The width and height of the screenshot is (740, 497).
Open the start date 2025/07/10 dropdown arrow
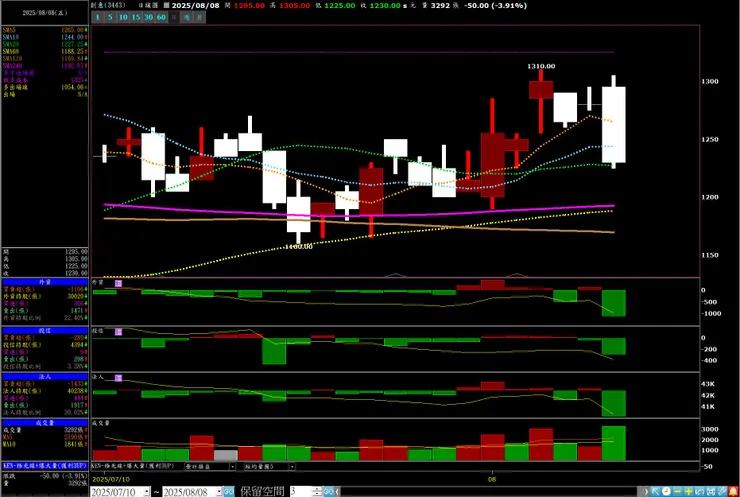pyautogui.click(x=146, y=492)
